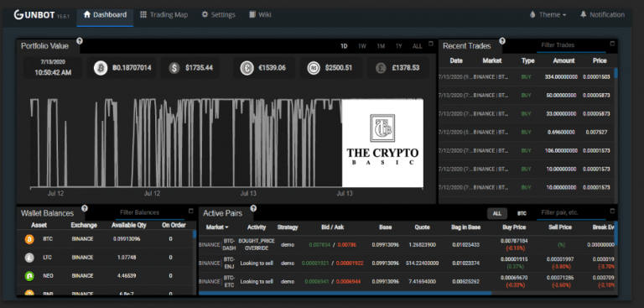
Task: Click the euro currency icon
Action: point(247,68)
